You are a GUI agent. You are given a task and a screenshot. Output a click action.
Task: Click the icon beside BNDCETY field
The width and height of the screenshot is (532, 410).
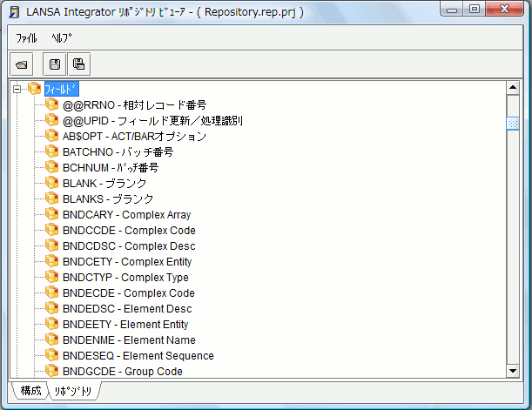pos(51,261)
